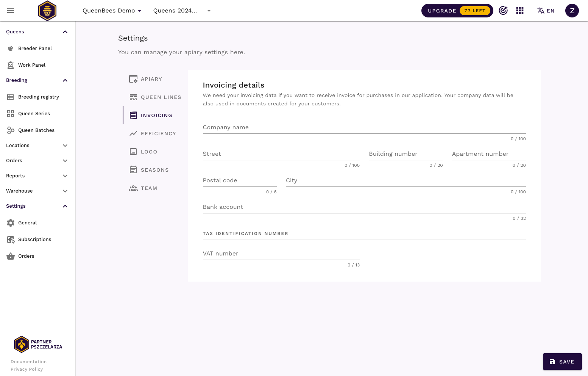Go to Subscriptions in the sidebar
The image size is (588, 376).
click(34, 240)
